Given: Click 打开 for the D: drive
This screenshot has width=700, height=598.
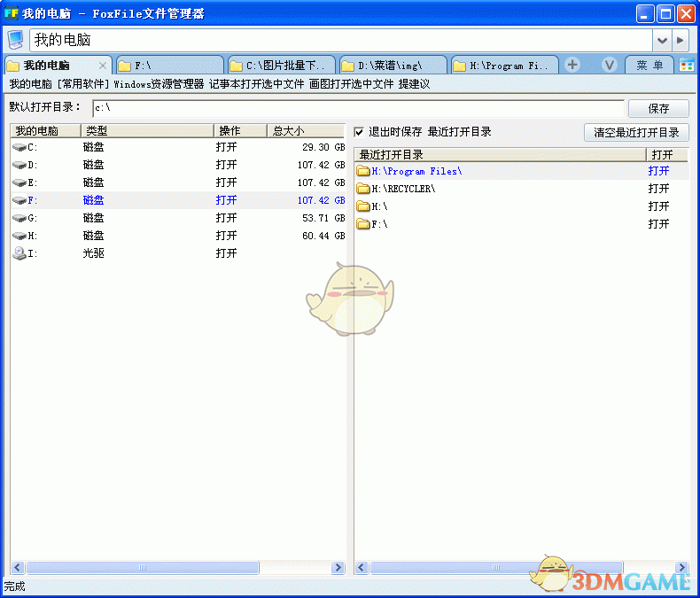Looking at the screenshot, I should click(226, 165).
